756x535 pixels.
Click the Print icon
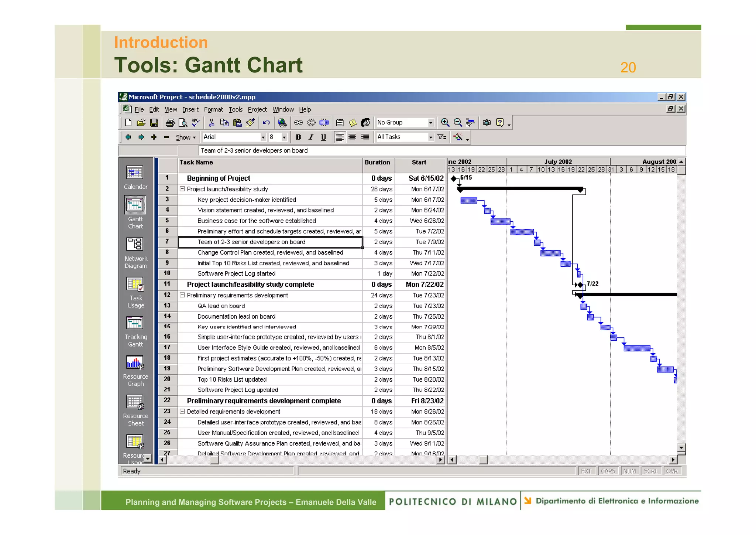[x=170, y=123]
